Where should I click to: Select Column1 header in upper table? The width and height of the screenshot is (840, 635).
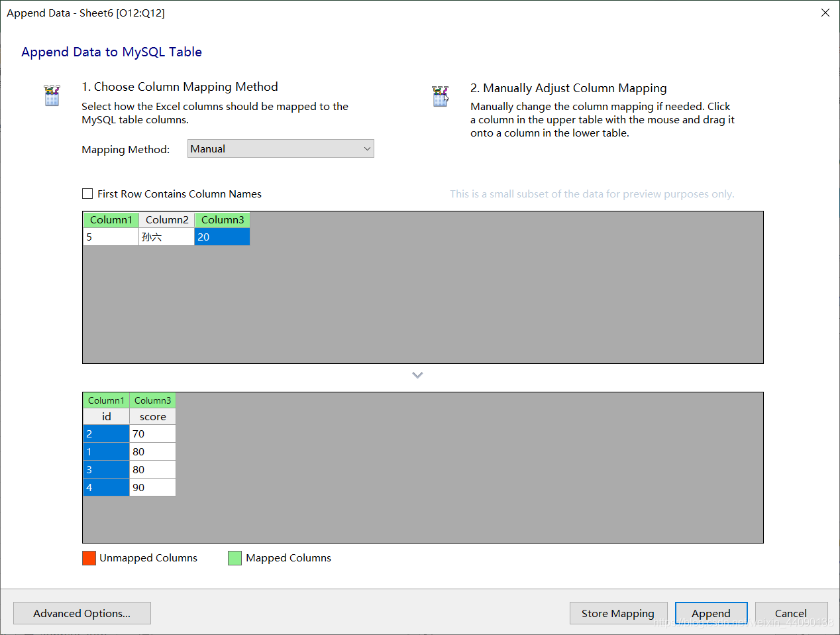pyautogui.click(x=111, y=220)
